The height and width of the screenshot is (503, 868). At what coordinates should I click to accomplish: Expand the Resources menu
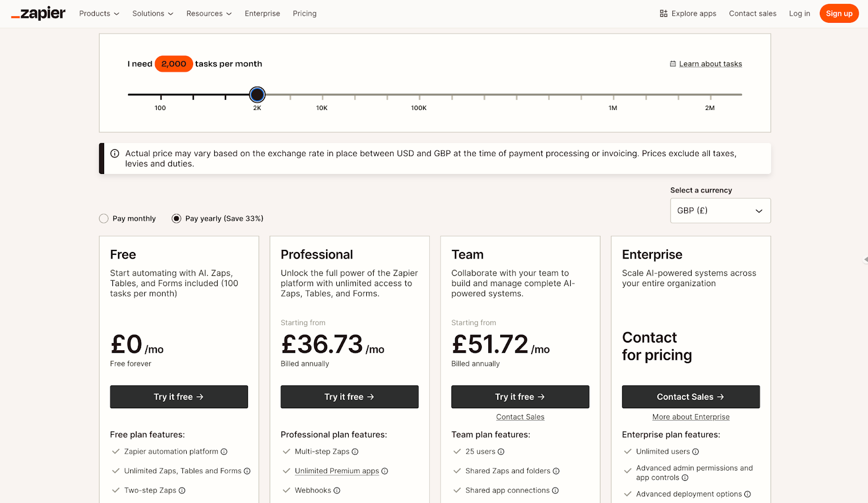(209, 14)
